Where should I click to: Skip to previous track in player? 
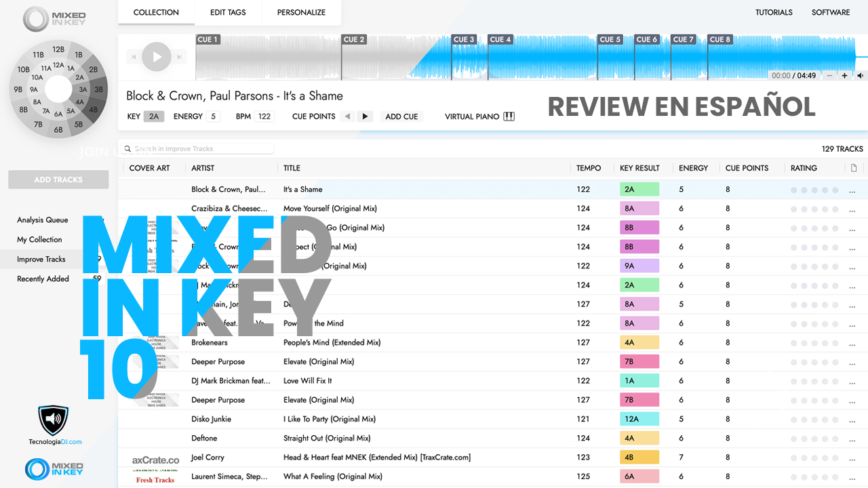coord(134,57)
